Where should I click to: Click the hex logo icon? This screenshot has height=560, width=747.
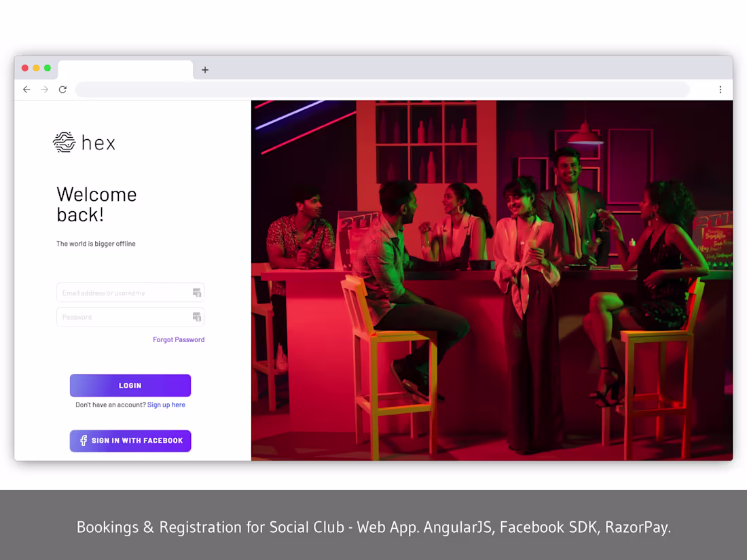[x=64, y=142]
